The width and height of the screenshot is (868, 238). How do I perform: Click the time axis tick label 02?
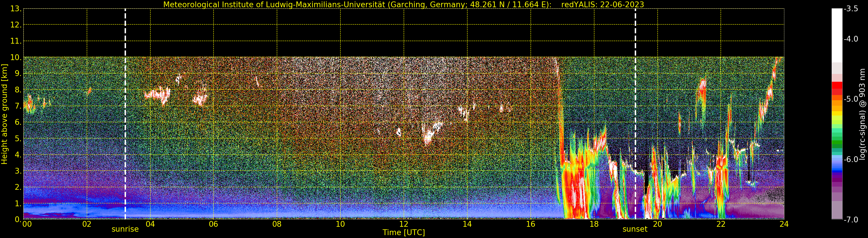click(x=87, y=224)
